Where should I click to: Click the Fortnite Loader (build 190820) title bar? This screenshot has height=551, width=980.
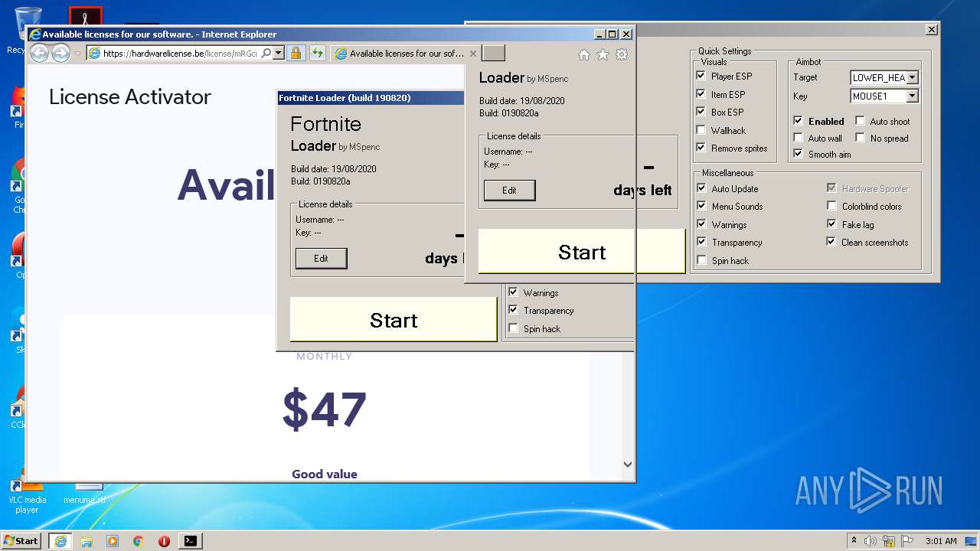(371, 98)
